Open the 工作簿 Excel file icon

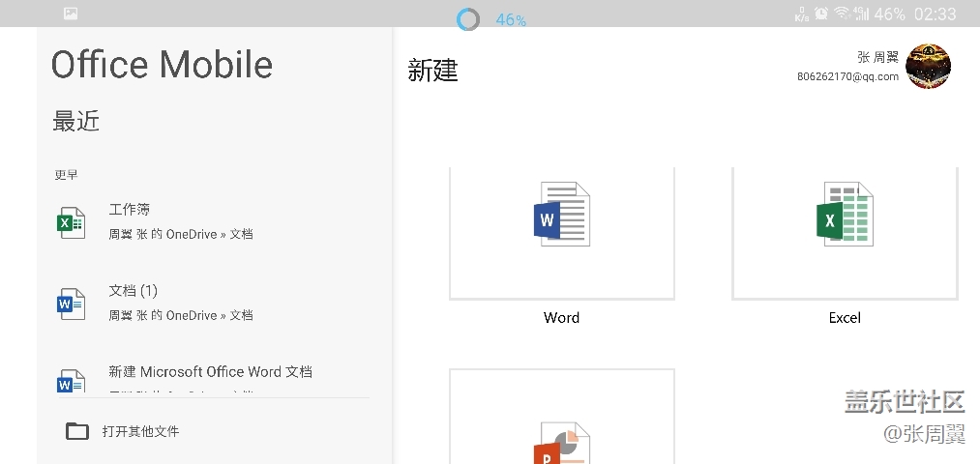(71, 222)
